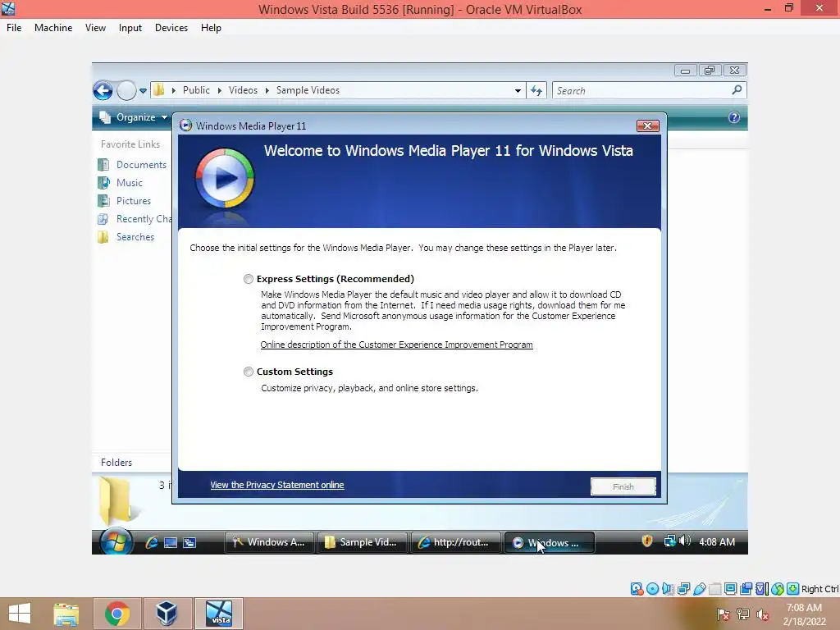Expand the chevron after Videos breadcrumb
The image size is (840, 630).
coord(267,90)
